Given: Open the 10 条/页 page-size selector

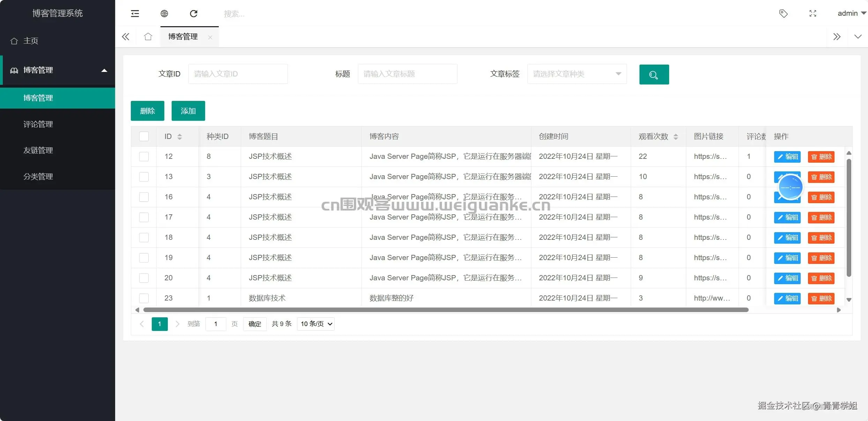Looking at the screenshot, I should [316, 324].
